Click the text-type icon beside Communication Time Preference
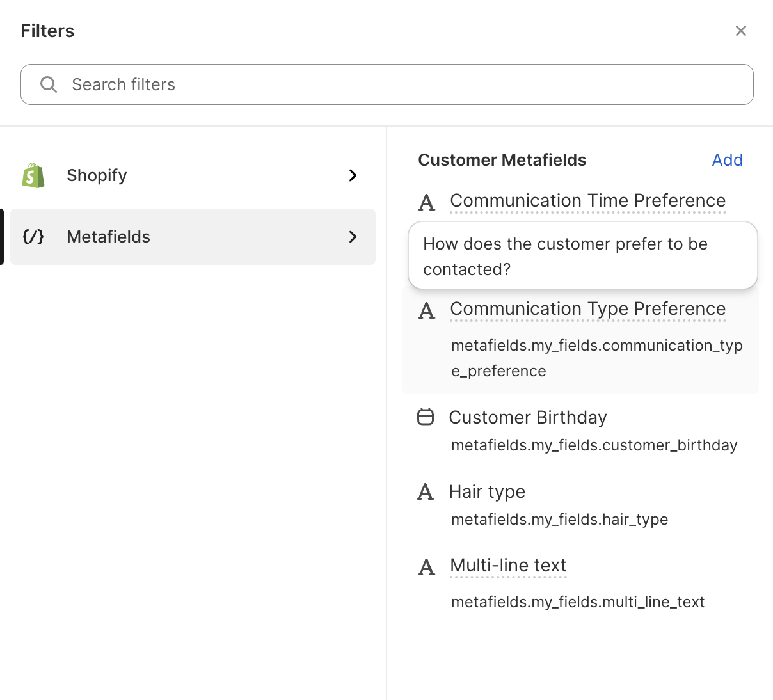 click(x=427, y=203)
